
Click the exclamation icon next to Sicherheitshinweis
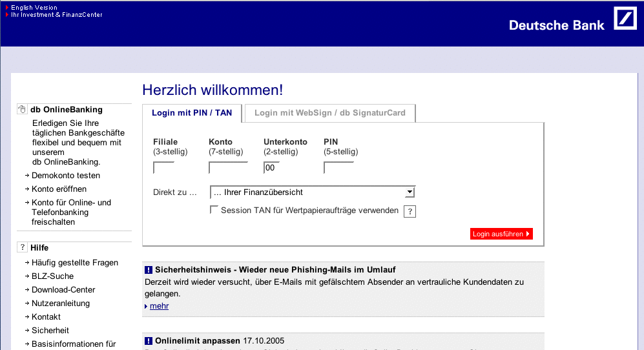pyautogui.click(x=148, y=270)
